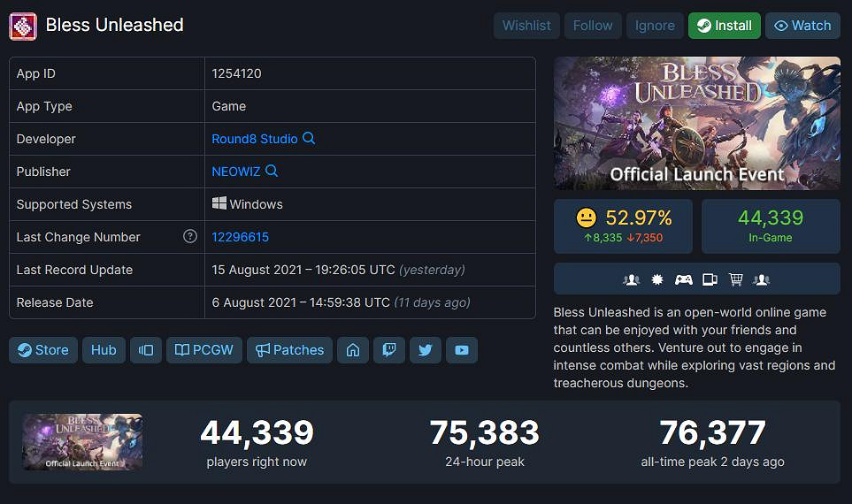The width and height of the screenshot is (852, 504).
Task: Click the App ID value 1254120
Action: click(236, 73)
